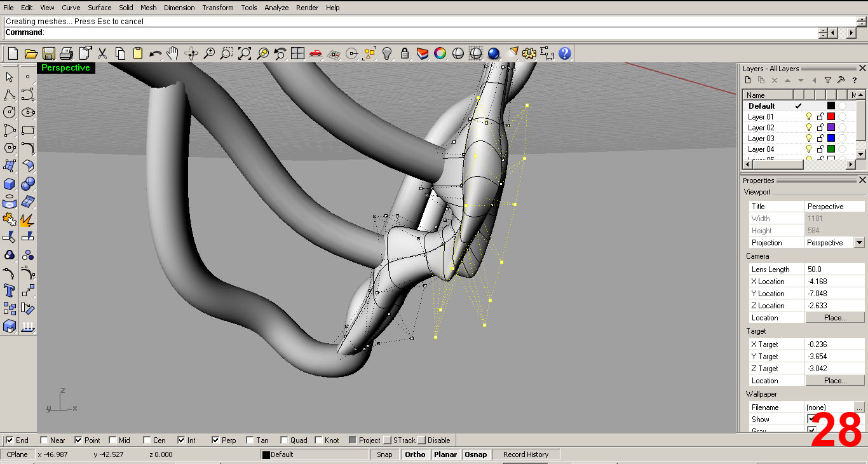
Task: Click the Layer 02 purple color swatch
Action: pos(831,128)
